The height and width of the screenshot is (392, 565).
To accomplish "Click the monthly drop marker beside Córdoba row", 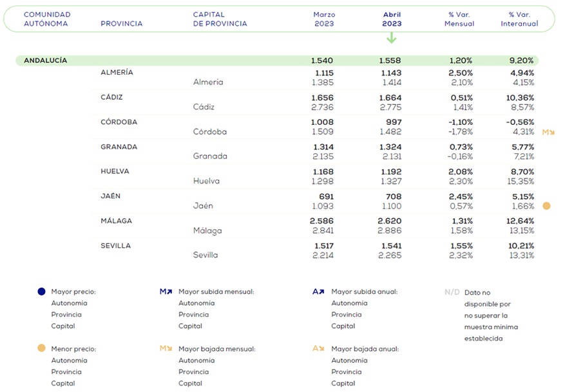I will point(548,132).
